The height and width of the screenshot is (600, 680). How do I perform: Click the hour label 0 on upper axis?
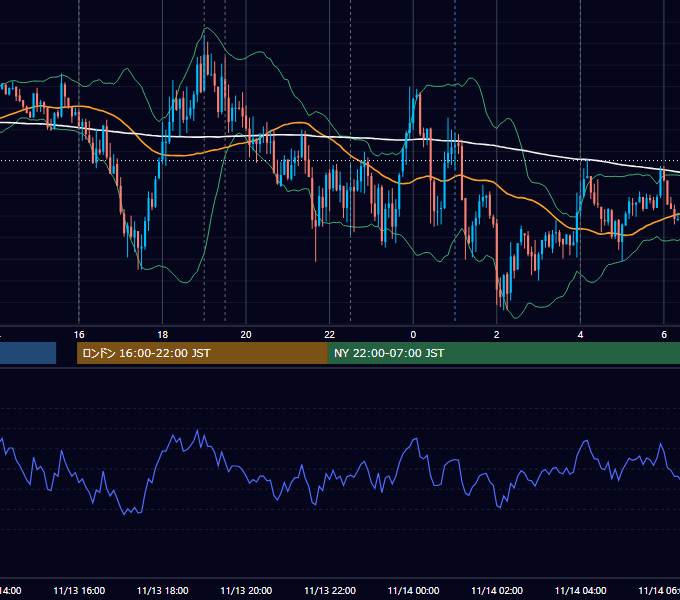(413, 335)
